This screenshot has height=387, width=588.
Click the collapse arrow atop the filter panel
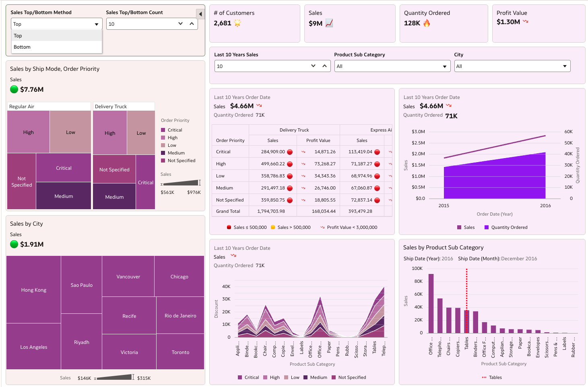click(x=200, y=13)
